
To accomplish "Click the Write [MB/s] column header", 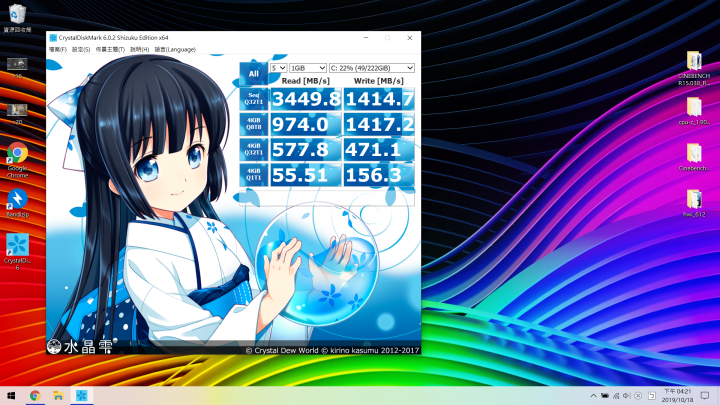I will coord(379,81).
